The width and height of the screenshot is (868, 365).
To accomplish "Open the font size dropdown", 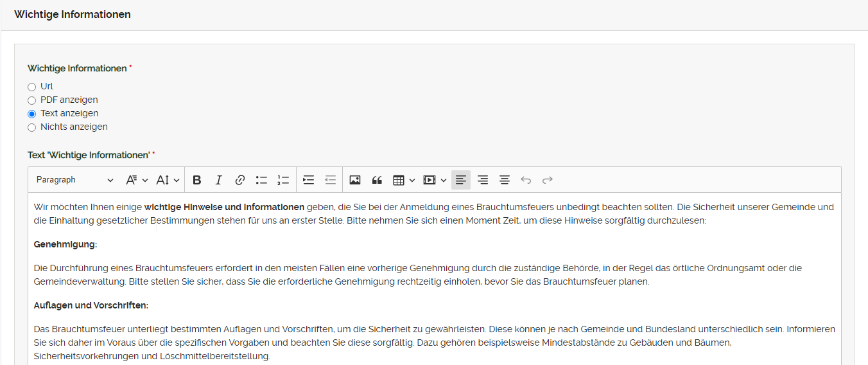I will point(168,181).
